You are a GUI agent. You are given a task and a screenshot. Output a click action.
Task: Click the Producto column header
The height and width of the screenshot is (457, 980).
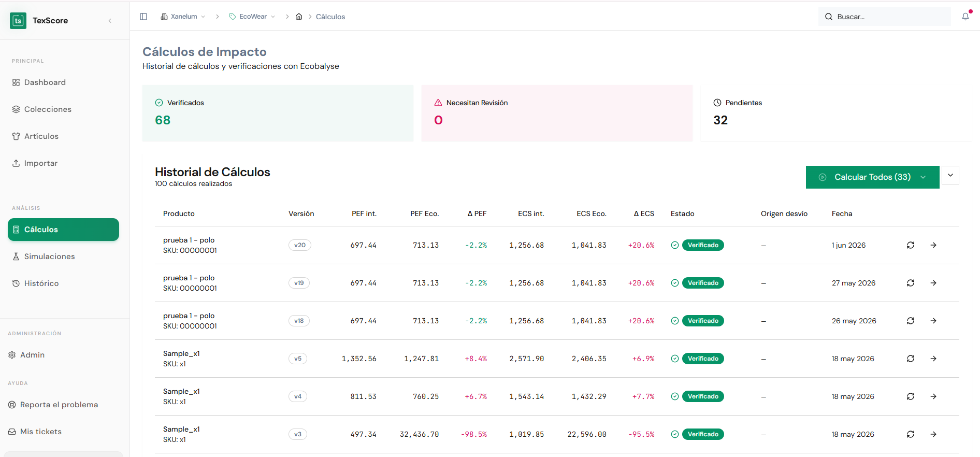(179, 213)
